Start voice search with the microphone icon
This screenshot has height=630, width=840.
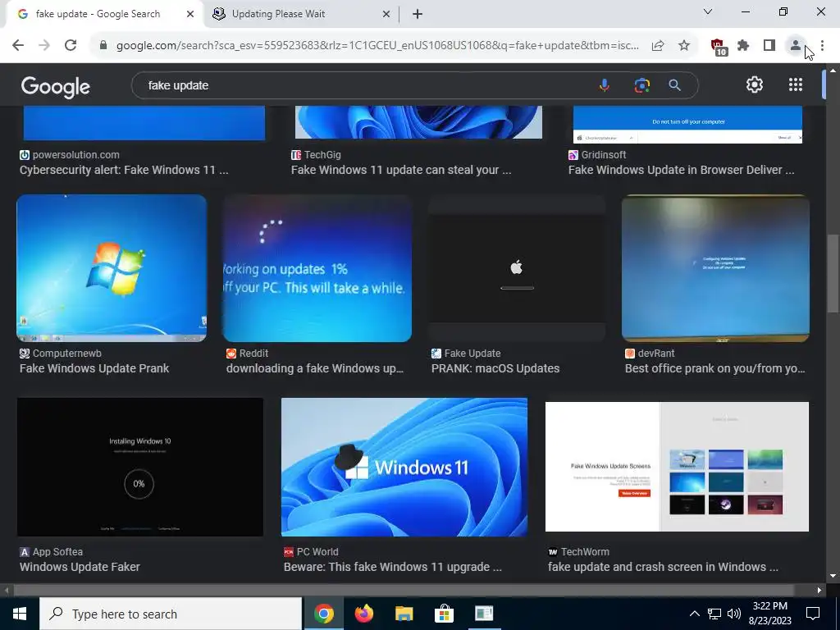pos(605,85)
